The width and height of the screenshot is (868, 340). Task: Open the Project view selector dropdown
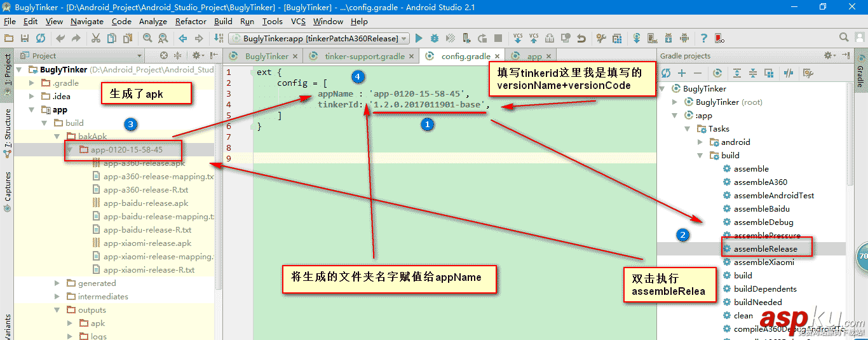click(x=81, y=56)
